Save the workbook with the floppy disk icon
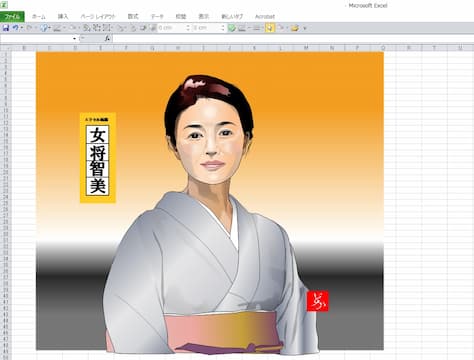Image resolution: width=474 pixels, height=360 pixels. pos(6,28)
